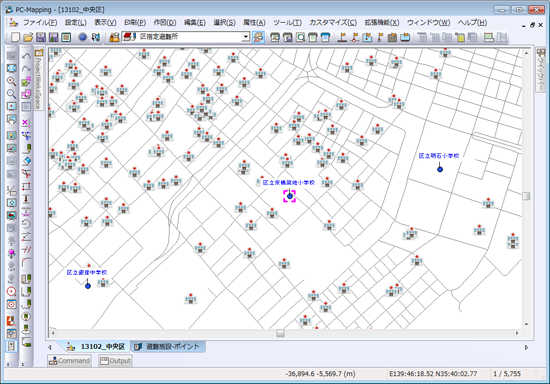Open the 設定(L) menu
The width and height of the screenshot is (550, 384).
pos(75,23)
